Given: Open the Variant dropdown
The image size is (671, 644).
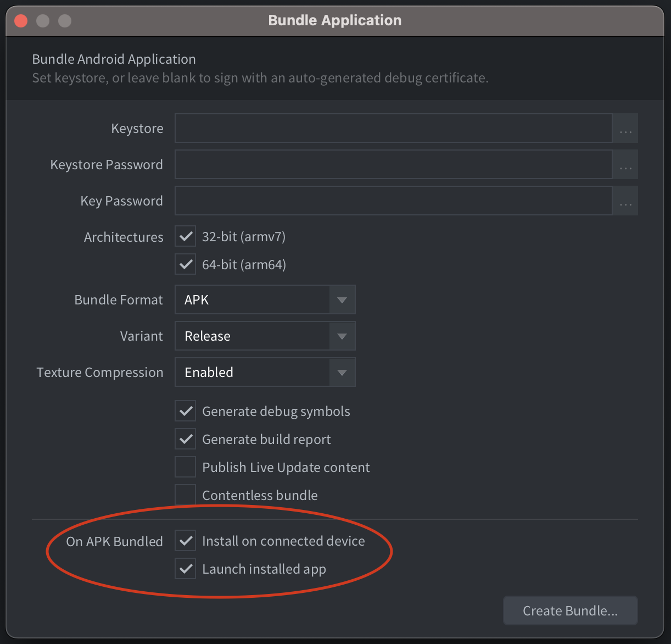Looking at the screenshot, I should pos(342,336).
